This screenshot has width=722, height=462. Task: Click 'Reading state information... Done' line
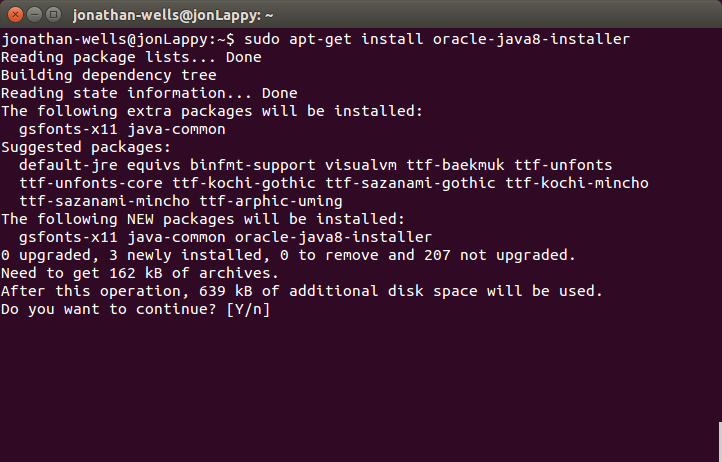tap(149, 93)
